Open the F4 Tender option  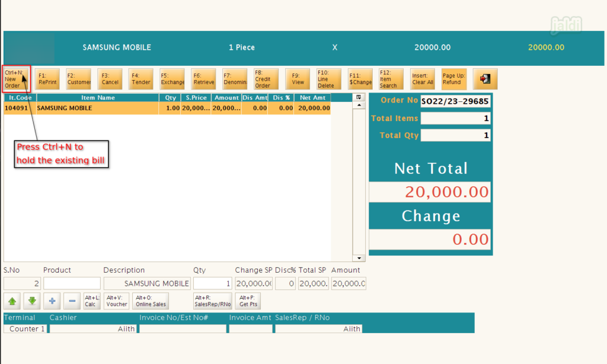coord(141,79)
